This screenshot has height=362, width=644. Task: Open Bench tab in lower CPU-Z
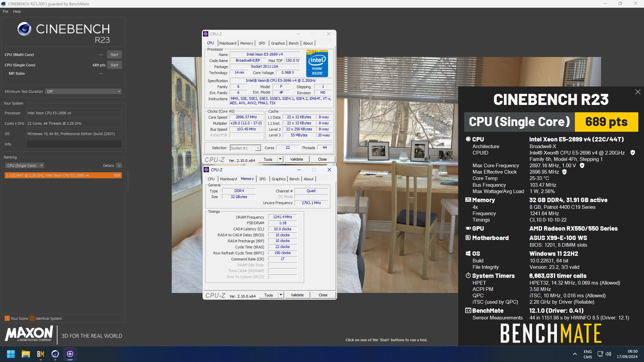(x=294, y=179)
